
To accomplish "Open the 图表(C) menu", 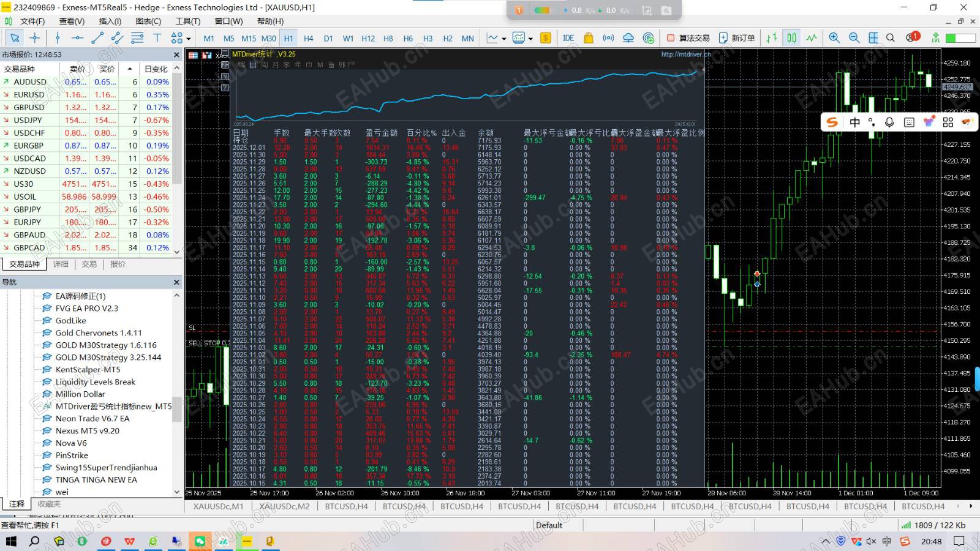I will [x=148, y=21].
